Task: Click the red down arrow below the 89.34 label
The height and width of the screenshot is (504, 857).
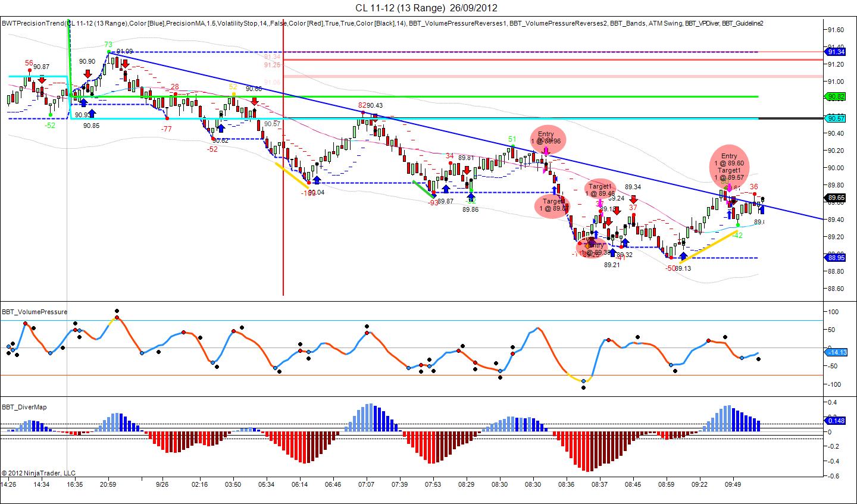Action: (x=634, y=198)
